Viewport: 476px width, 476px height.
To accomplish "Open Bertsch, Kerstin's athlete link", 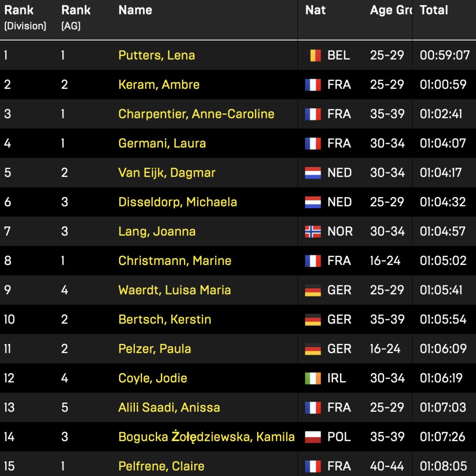I will click(x=165, y=320).
